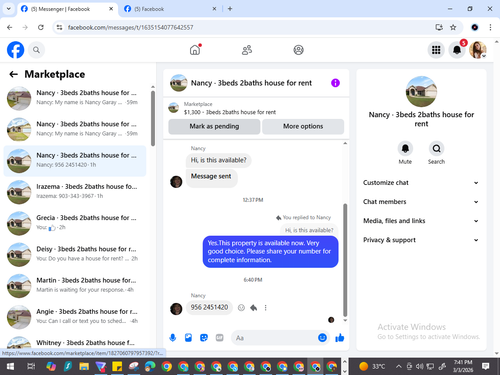The height and width of the screenshot is (375, 500).
Task: Show hidden system tray icons chevron
Action: [x=398, y=367]
